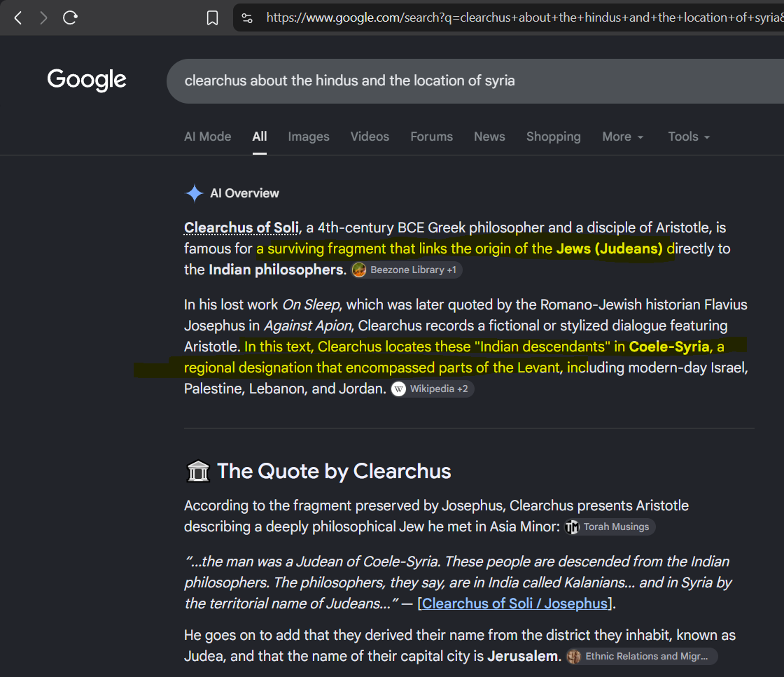Open site settings icon in address bar
This screenshot has height=677, width=784.
247,18
